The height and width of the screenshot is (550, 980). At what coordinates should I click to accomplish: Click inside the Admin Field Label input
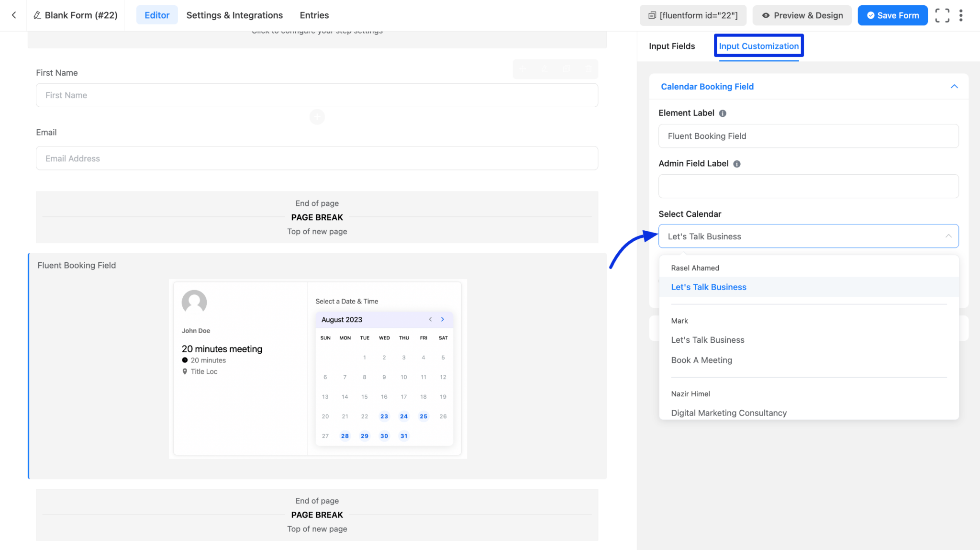point(808,186)
